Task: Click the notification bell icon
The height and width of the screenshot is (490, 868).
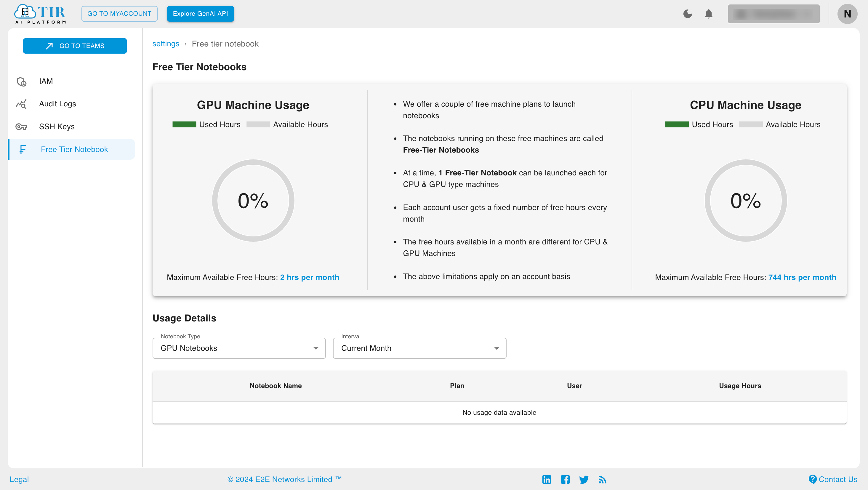Action: coord(709,14)
